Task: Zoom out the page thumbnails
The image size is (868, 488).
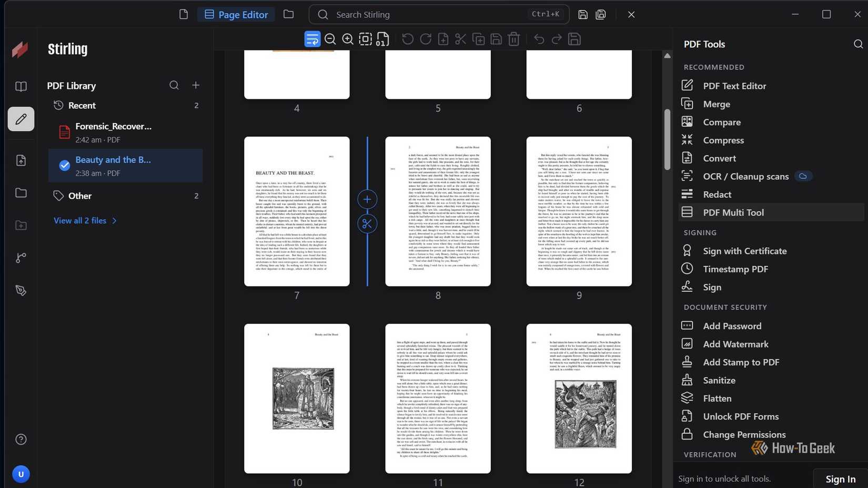Action: click(x=330, y=39)
